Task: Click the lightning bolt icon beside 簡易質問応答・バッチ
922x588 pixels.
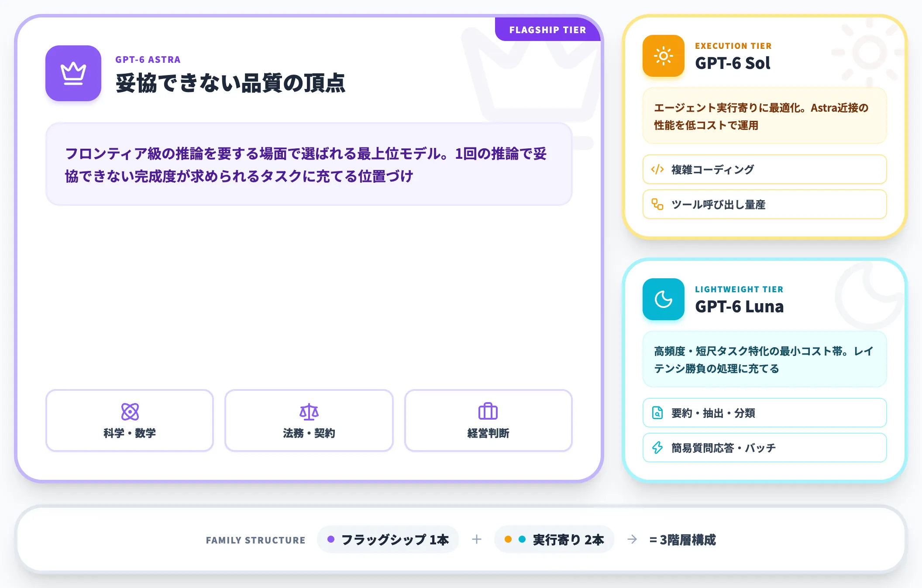Action: (x=657, y=448)
